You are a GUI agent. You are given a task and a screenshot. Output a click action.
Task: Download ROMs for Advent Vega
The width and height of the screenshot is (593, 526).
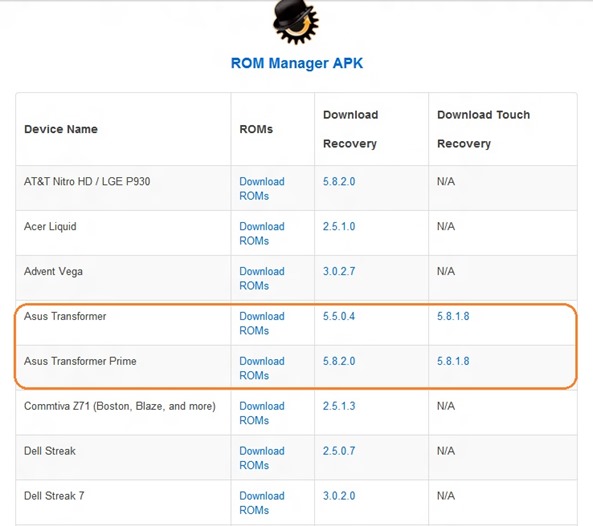point(262,279)
